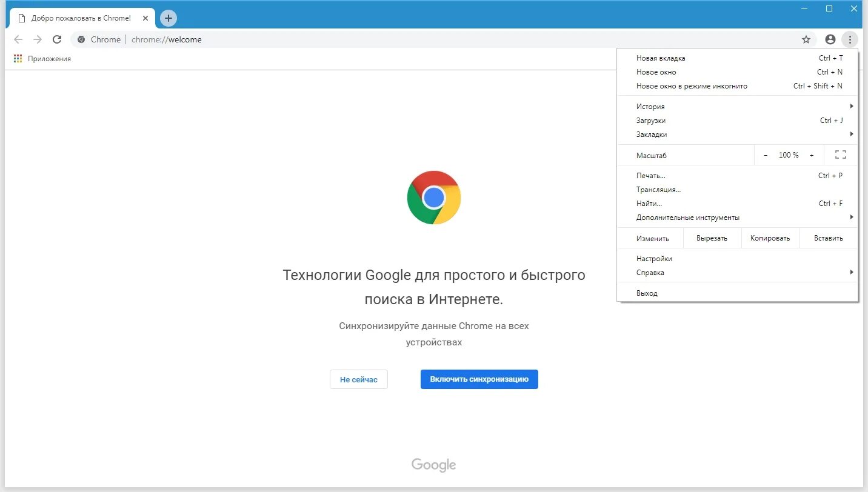Expand the "История" submenu
The height and width of the screenshot is (492, 868).
click(x=738, y=107)
